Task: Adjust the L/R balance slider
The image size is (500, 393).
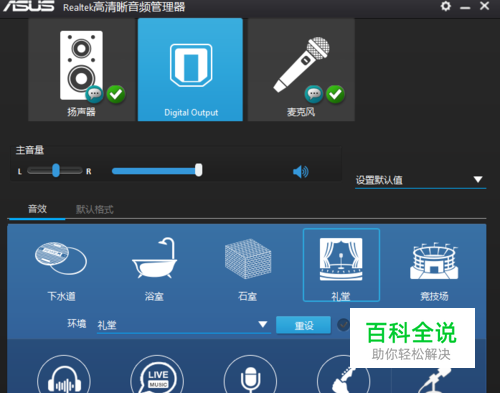Action: (x=55, y=171)
